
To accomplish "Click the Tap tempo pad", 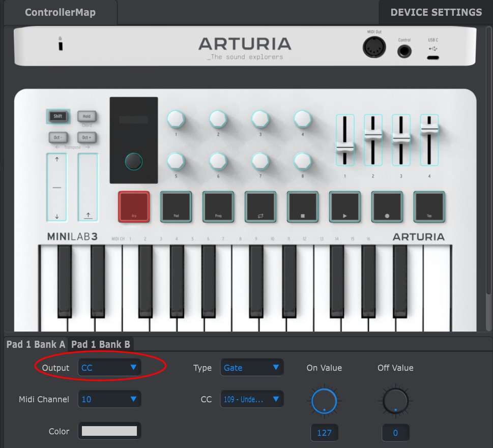I will click(x=429, y=206).
